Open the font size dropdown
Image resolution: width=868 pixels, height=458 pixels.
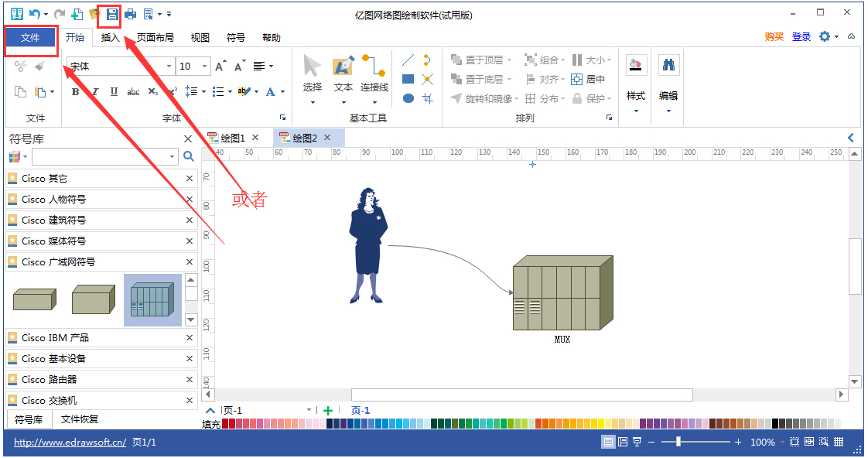click(206, 67)
